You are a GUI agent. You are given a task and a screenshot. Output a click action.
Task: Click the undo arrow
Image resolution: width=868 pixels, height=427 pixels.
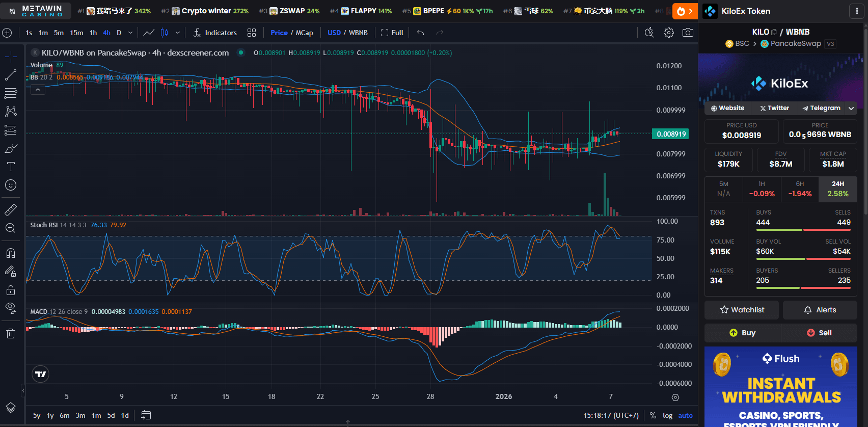click(420, 33)
